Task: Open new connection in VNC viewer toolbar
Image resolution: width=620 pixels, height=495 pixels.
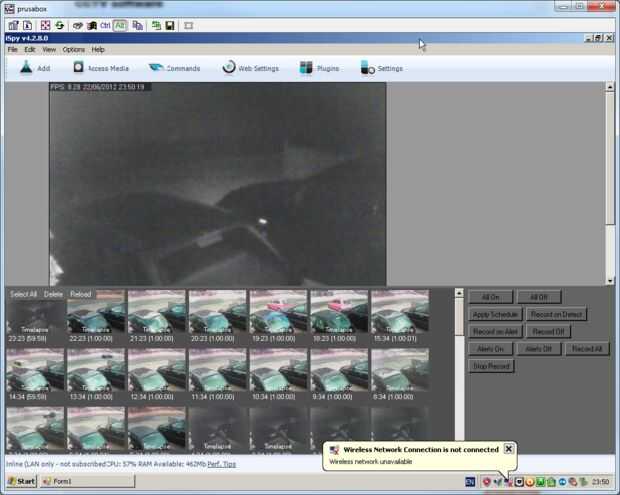Action: [x=13, y=26]
